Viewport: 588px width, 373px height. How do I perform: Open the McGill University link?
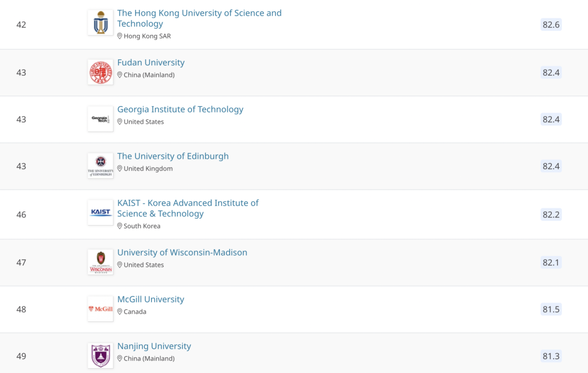click(x=150, y=299)
